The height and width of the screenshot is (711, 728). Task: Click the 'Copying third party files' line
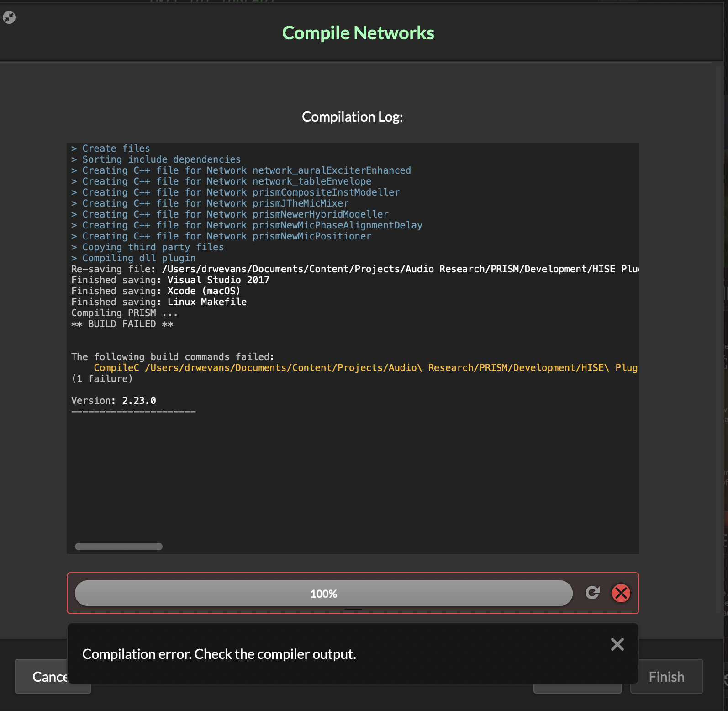[x=148, y=247]
